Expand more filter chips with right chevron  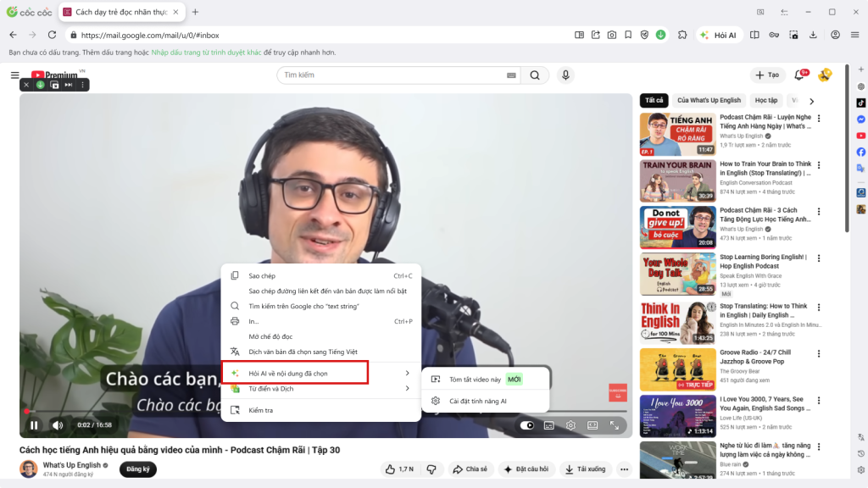pos(811,102)
